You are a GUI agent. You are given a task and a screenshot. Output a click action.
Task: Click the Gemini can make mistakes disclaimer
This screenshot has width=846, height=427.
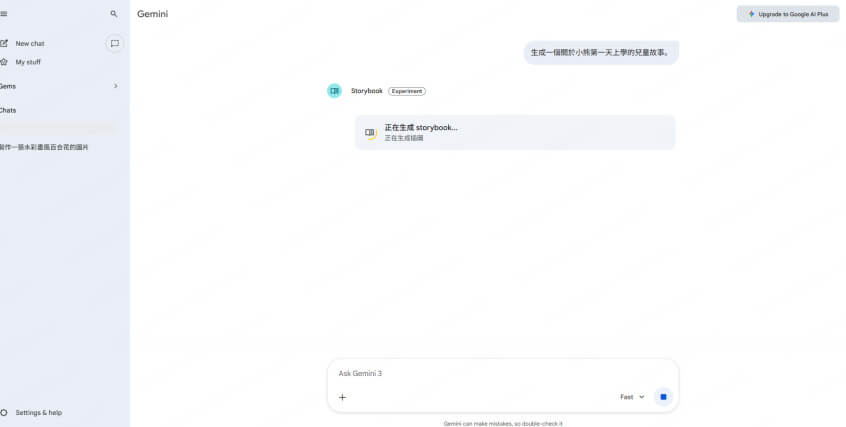503,424
